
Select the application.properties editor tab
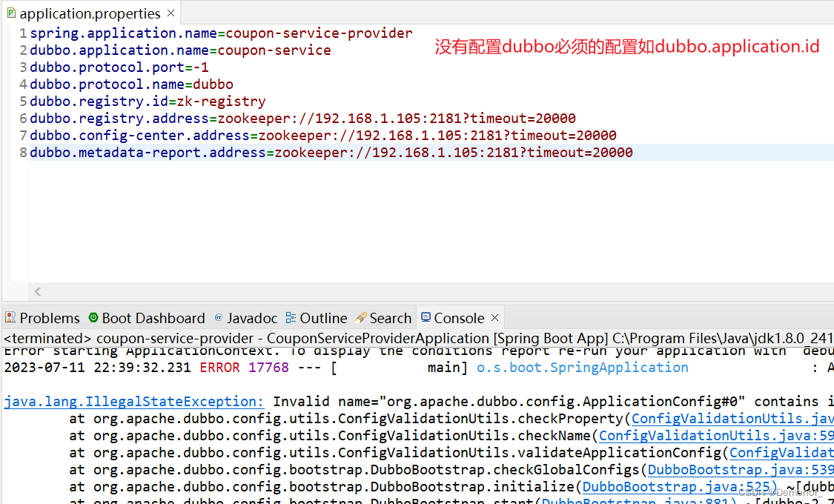coord(89,13)
